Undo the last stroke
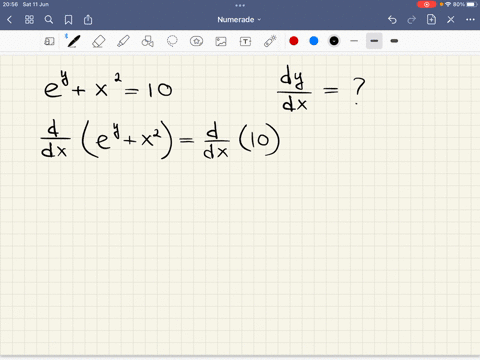 392,20
